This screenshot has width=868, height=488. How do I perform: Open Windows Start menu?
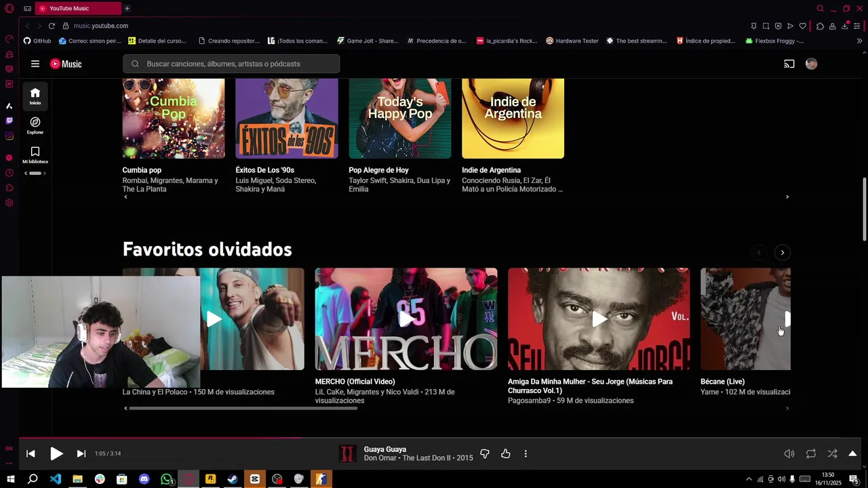click(x=10, y=479)
